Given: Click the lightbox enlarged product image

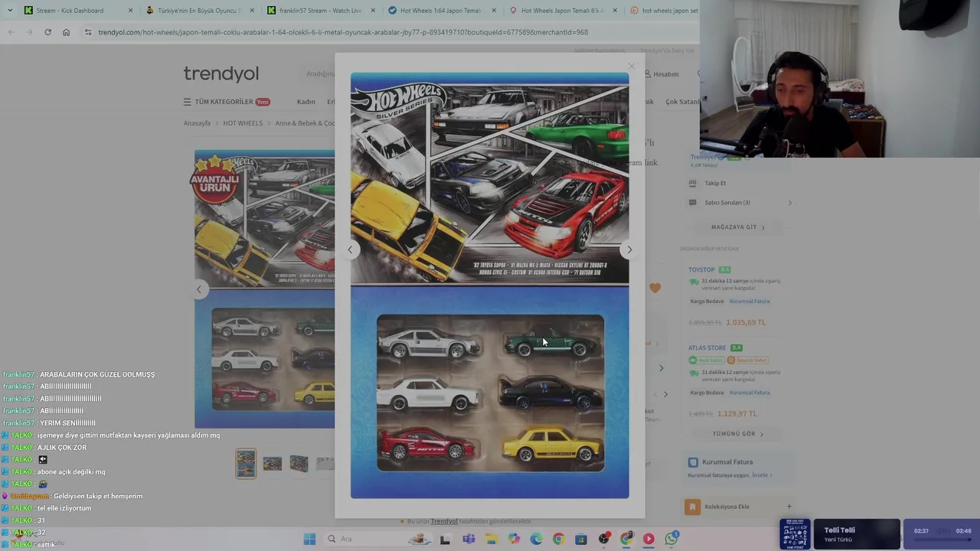Looking at the screenshot, I should click(490, 285).
